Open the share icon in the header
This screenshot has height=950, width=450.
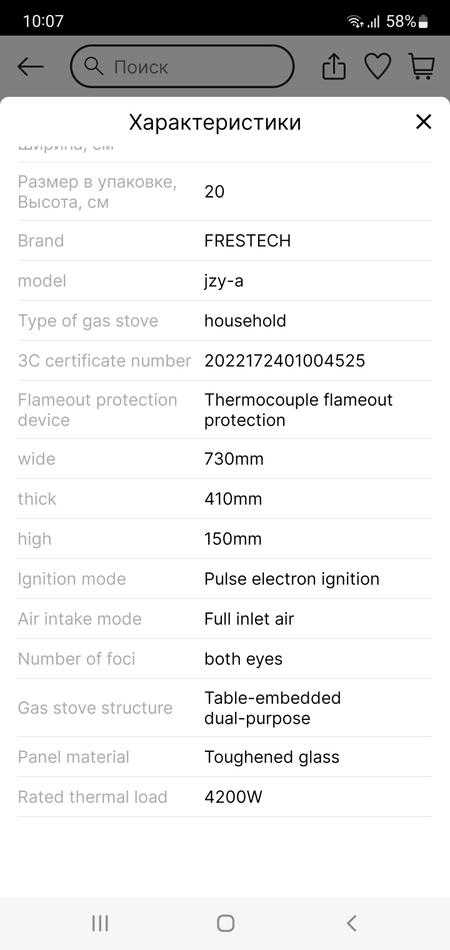[x=334, y=67]
